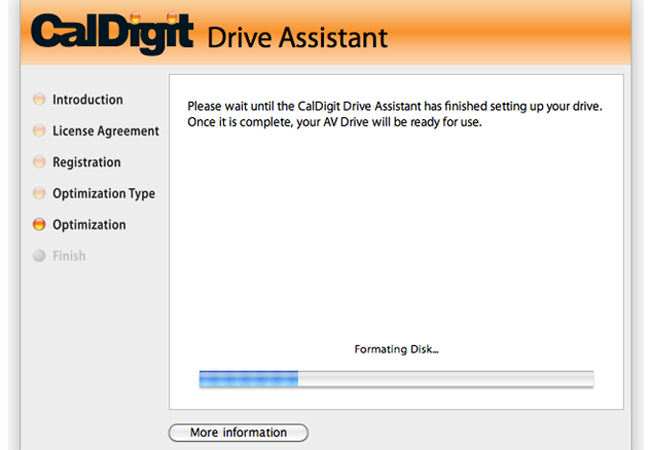Click the grey Finish step bullet icon
This screenshot has width=650, height=450.
(39, 256)
